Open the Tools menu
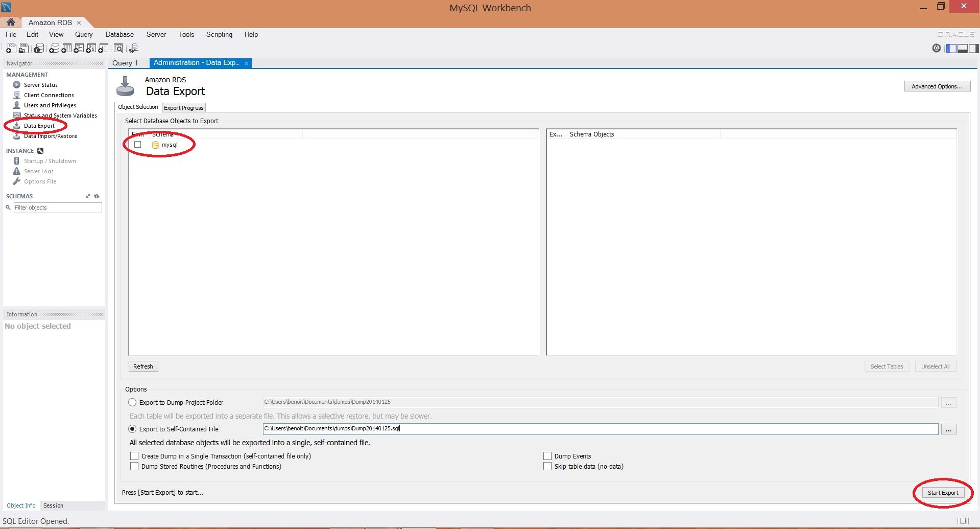 186,34
